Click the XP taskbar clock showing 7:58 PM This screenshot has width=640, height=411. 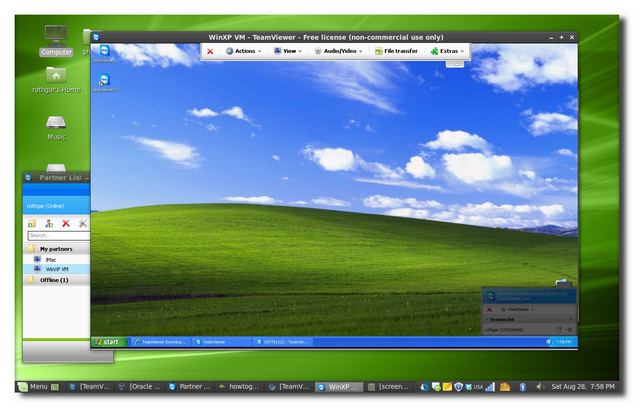564,342
